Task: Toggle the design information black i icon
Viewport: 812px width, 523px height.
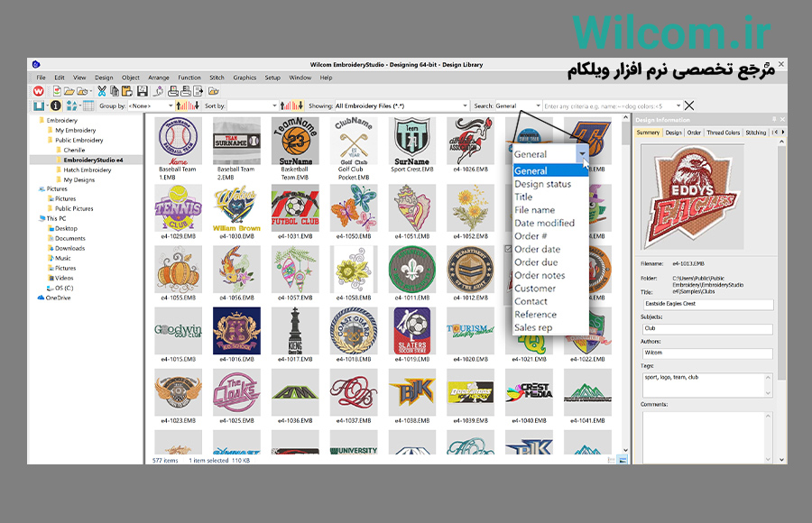Action: (56, 106)
